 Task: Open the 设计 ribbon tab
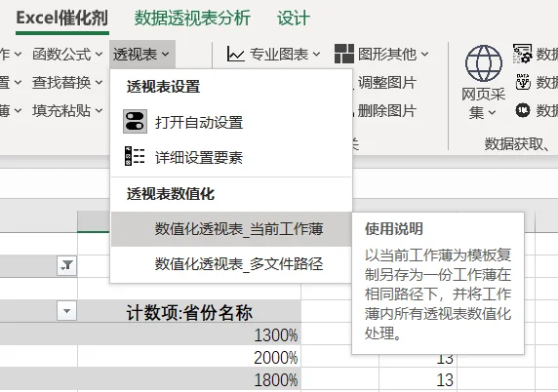294,18
